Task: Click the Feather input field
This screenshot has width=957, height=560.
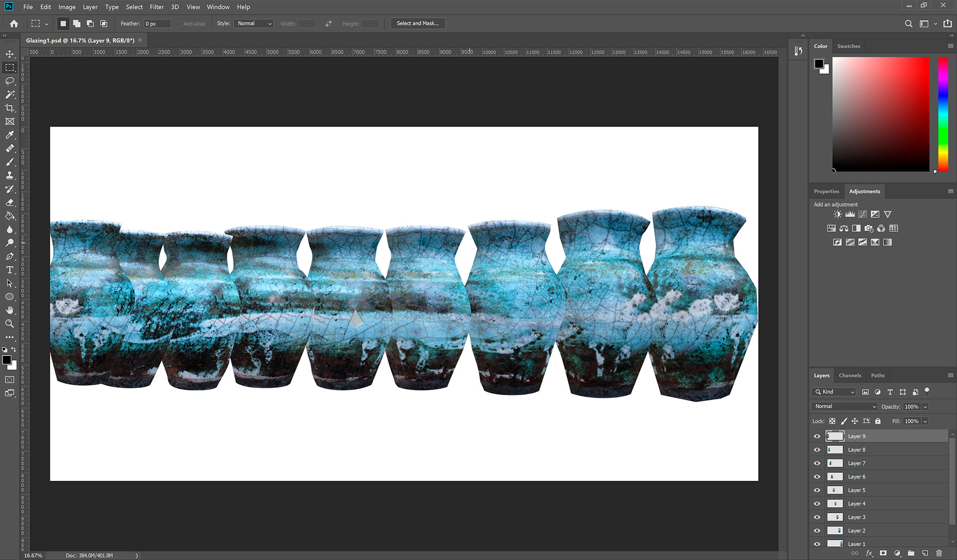Action: coord(157,23)
